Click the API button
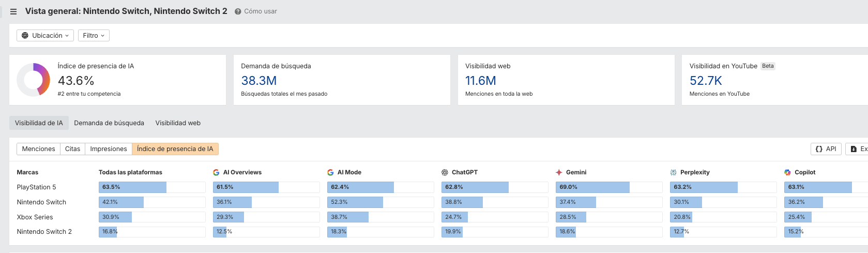 point(826,149)
